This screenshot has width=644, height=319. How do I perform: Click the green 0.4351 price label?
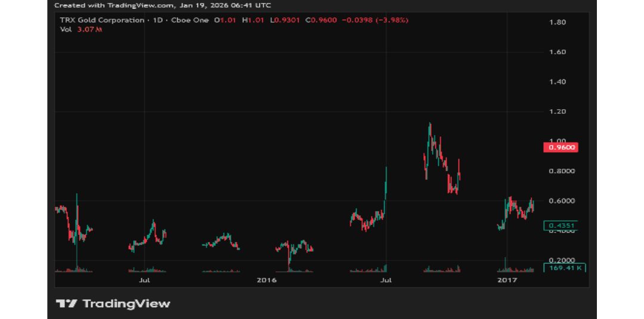click(562, 225)
